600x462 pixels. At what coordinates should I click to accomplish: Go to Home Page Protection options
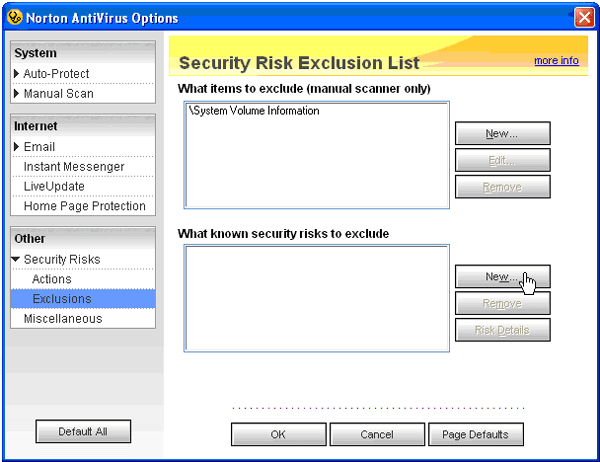click(84, 207)
